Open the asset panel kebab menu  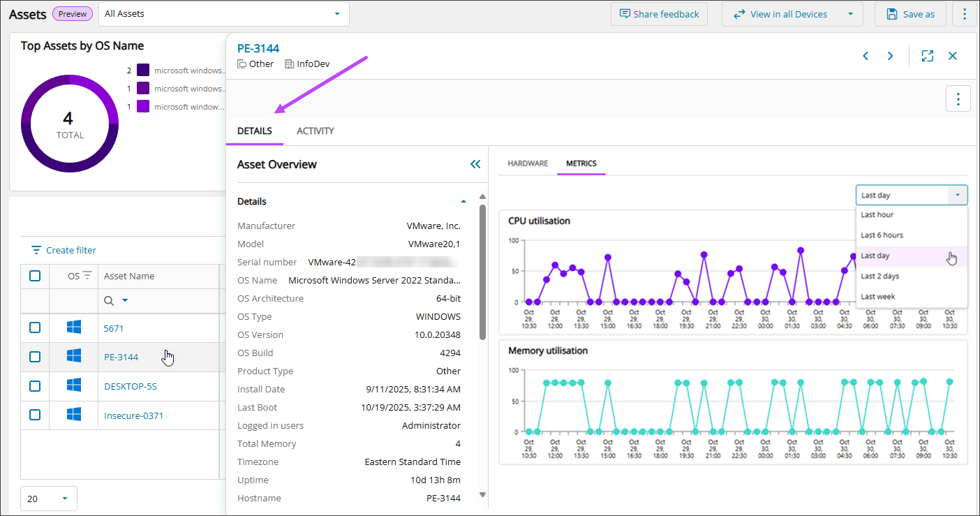[x=958, y=98]
